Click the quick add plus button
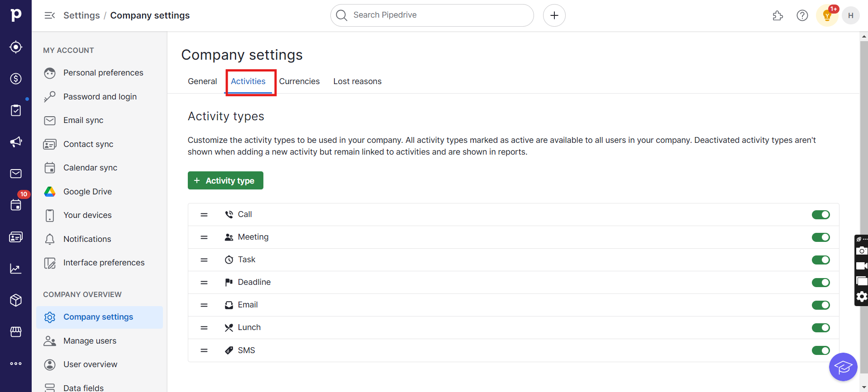Screen dimensions: 868x392 tap(554, 15)
